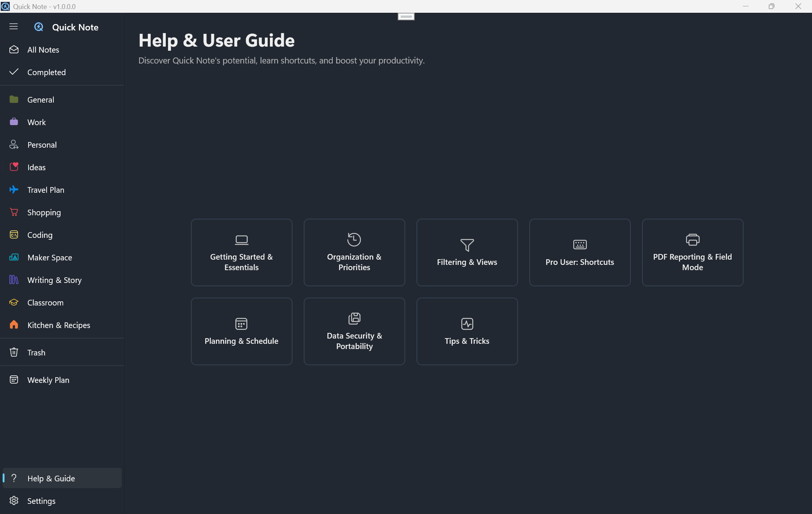Screen dimensions: 812x514
Task: Click the Weekly Plan calendar icon
Action: (14, 380)
